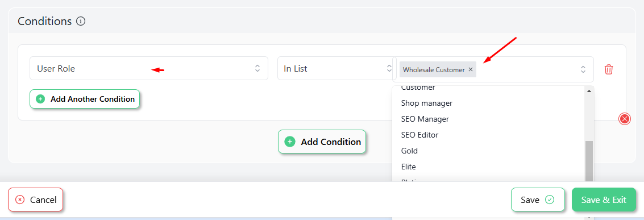The height and width of the screenshot is (220, 644).
Task: Click the info icon beside Conditions
Action: point(81,21)
